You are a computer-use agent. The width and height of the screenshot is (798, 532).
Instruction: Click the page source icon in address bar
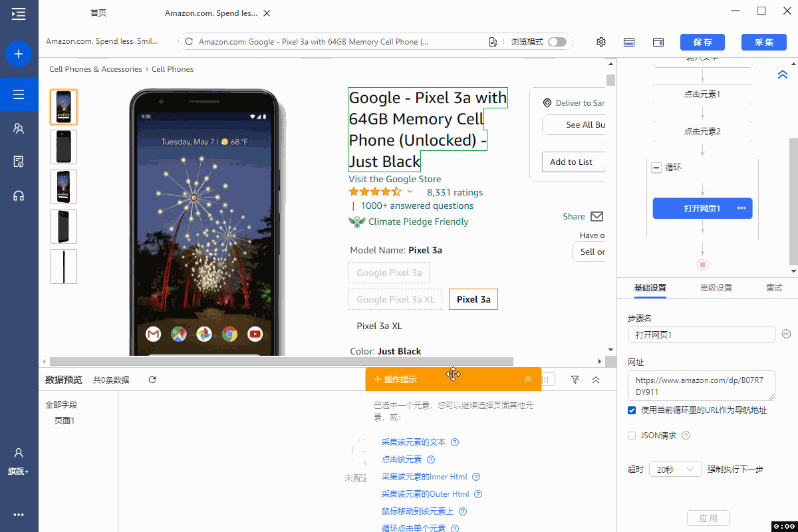[x=493, y=42]
